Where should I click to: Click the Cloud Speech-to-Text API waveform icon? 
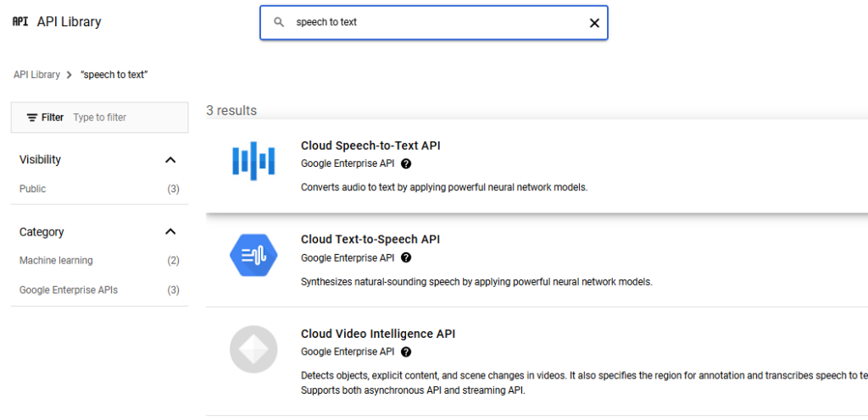pyautogui.click(x=253, y=161)
